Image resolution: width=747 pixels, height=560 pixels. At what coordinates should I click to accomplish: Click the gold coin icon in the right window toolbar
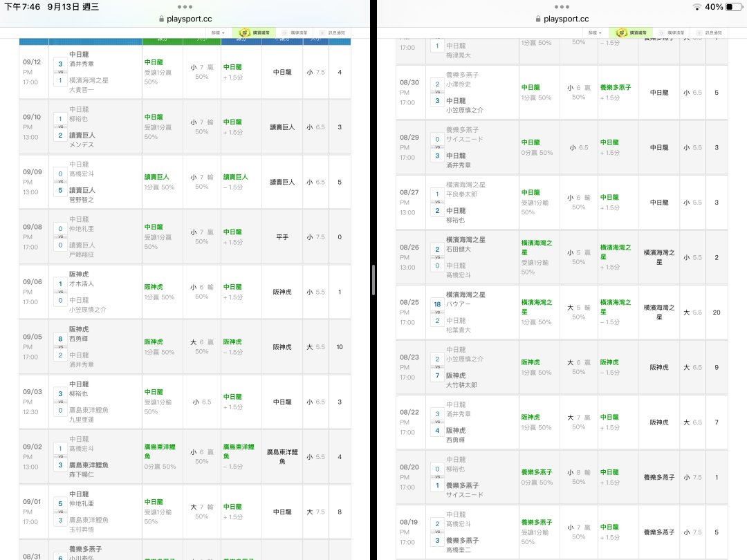pyautogui.click(x=621, y=32)
